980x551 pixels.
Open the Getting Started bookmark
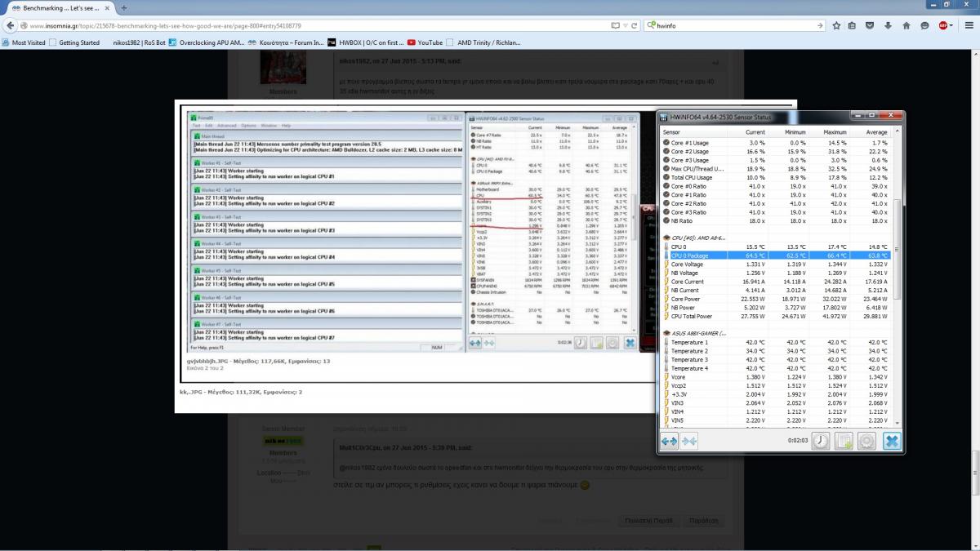pos(74,42)
